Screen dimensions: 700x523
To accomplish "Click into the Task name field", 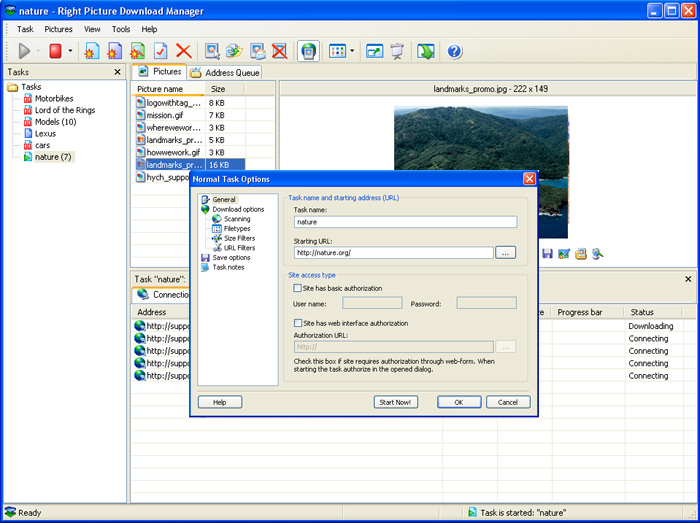I will click(405, 222).
